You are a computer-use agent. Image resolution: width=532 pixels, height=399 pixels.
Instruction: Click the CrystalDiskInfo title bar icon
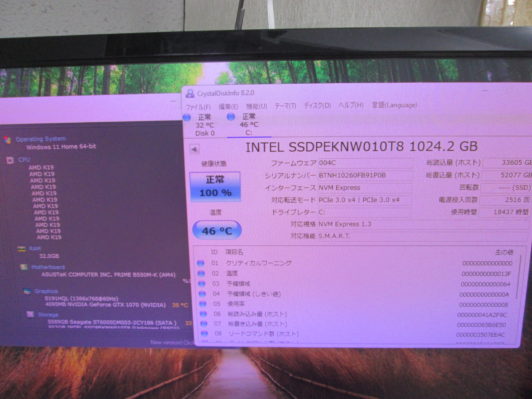pyautogui.click(x=190, y=94)
